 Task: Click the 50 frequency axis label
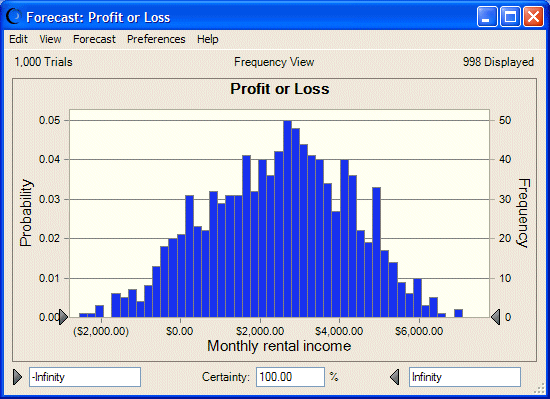point(505,120)
